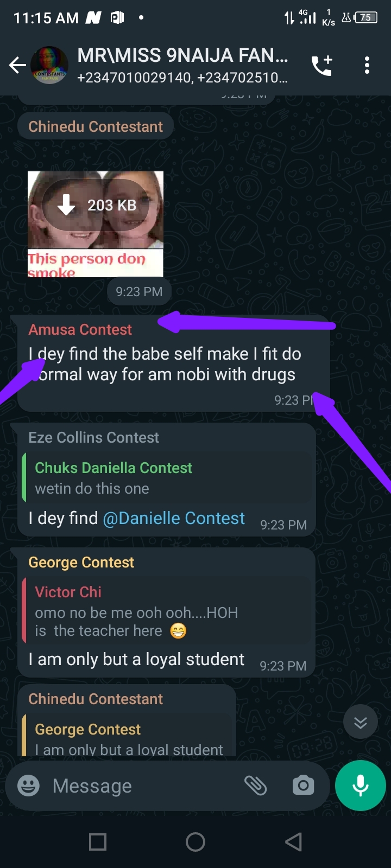Viewport: 391px width, 868px height.
Task: Tap quoted Victor Chi reply message
Action: 168,611
